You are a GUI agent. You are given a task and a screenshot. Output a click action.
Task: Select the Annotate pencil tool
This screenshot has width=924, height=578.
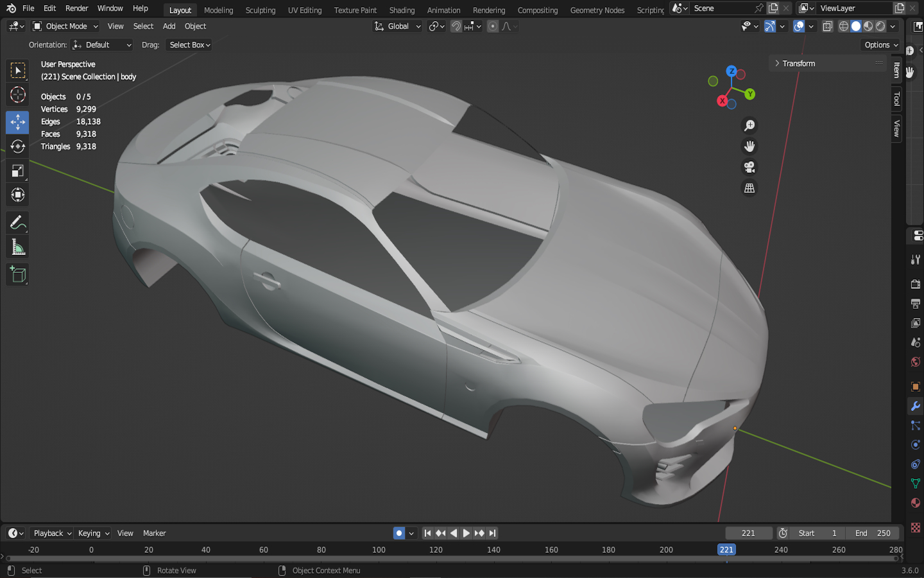(18, 223)
